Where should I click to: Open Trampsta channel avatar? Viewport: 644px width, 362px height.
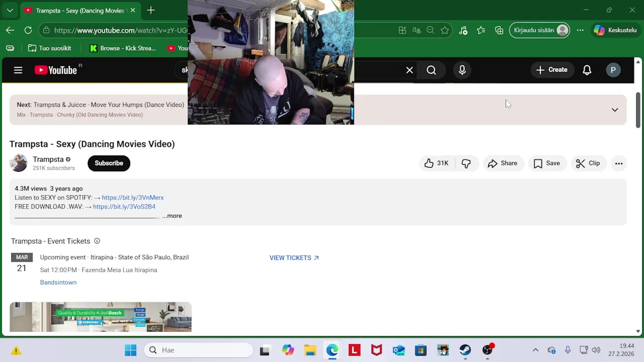tap(18, 163)
